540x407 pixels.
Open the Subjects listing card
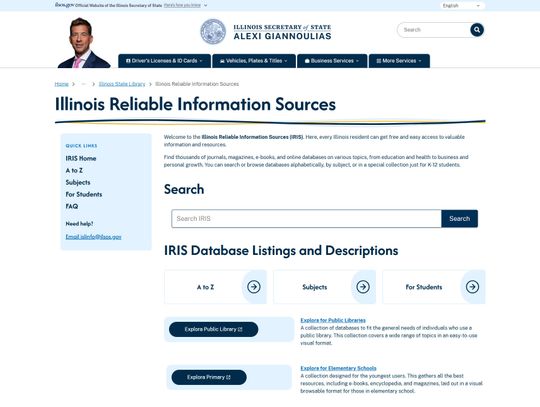click(x=324, y=287)
